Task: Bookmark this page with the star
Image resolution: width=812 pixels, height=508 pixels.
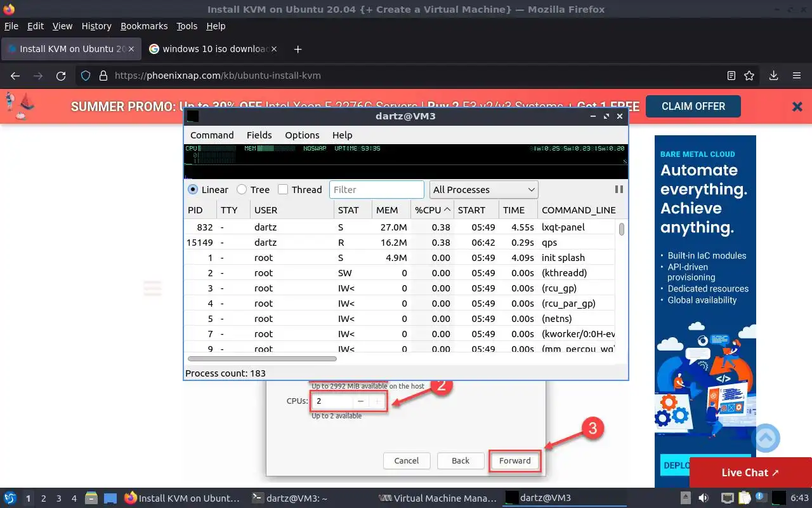Action: (749, 76)
